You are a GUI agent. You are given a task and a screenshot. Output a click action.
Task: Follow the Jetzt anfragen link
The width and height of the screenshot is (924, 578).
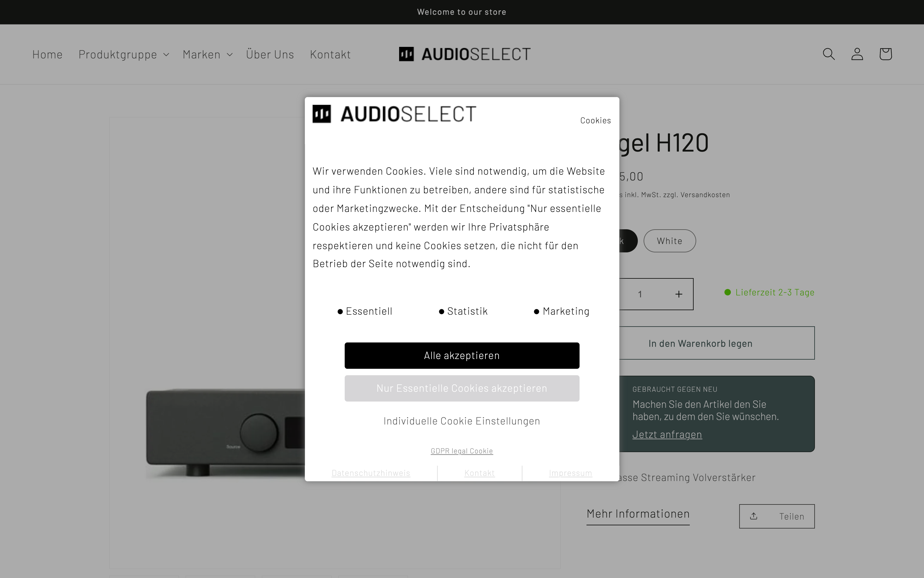tap(667, 435)
